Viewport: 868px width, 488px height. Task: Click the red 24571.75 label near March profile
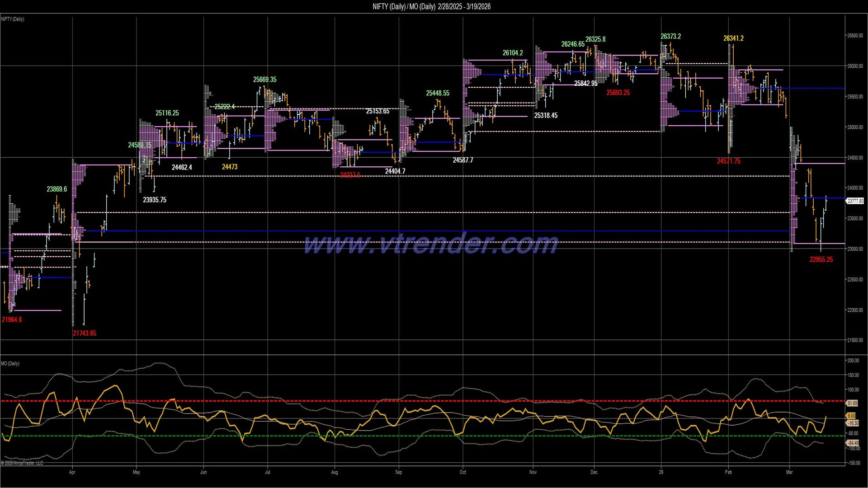pos(729,160)
